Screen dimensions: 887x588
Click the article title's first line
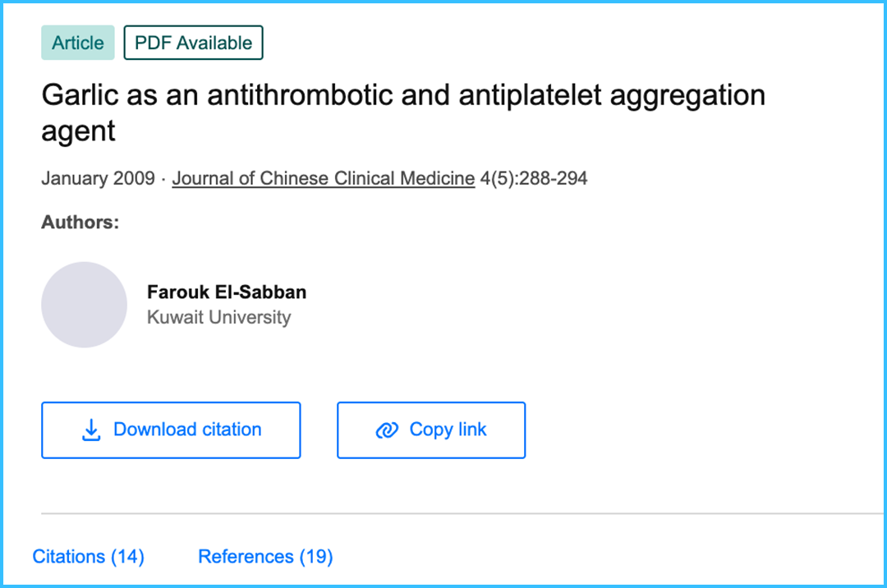[402, 96]
